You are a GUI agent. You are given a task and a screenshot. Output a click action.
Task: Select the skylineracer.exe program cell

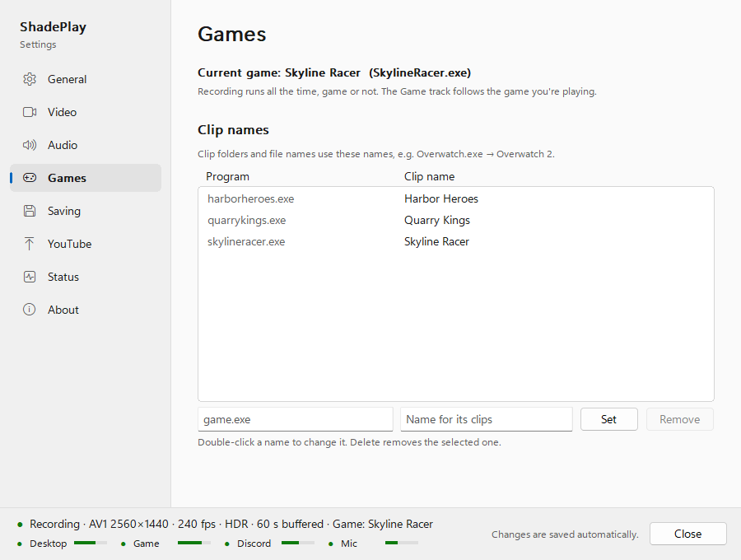246,242
